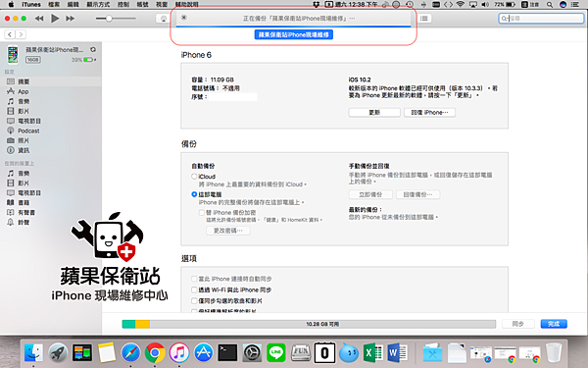Open the 檔案 (File) menu
The height and width of the screenshot is (368, 588).
pos(54,4)
